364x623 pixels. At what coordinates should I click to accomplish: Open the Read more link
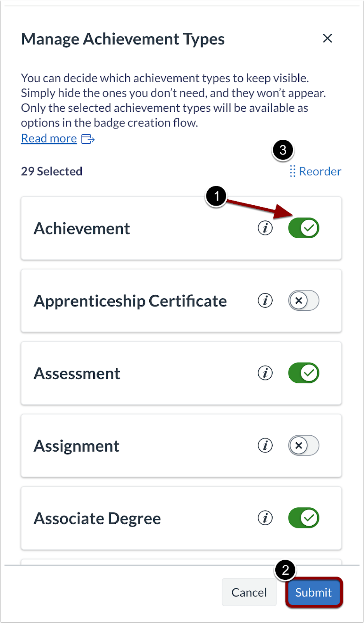(49, 138)
